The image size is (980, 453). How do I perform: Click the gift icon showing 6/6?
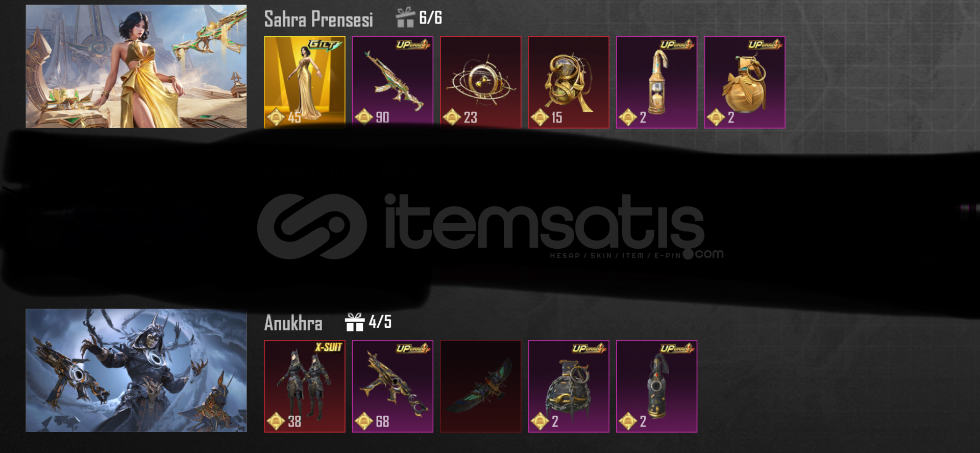click(405, 17)
